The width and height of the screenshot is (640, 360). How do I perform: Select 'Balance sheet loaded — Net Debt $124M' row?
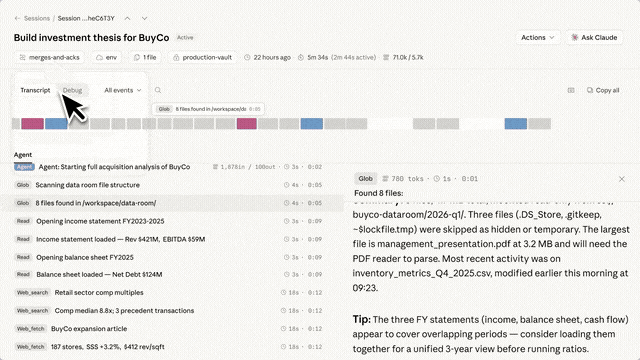[x=171, y=275]
